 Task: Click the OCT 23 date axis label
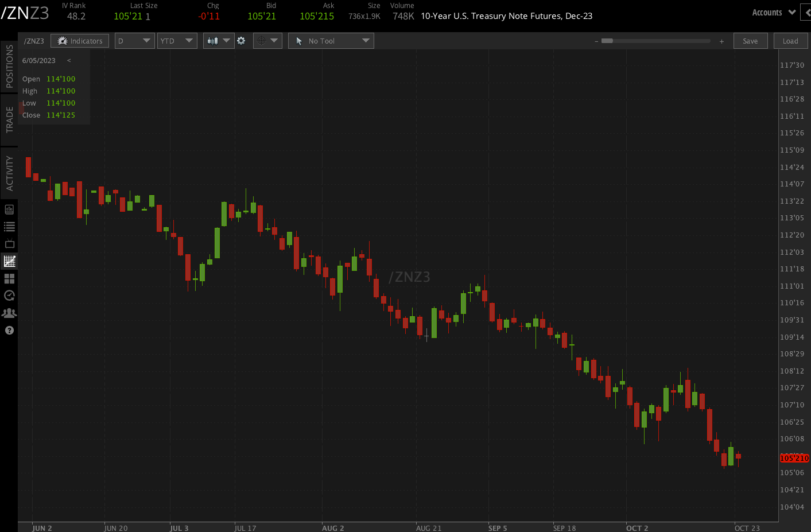747,528
